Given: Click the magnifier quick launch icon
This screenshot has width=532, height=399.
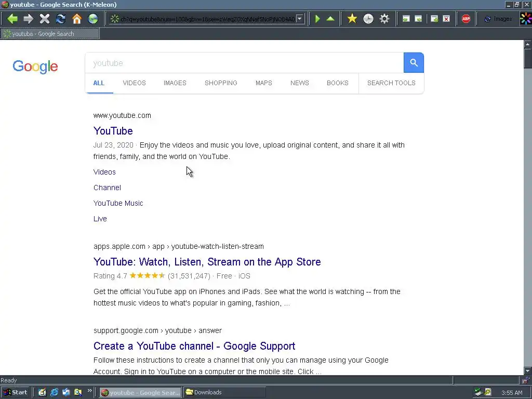Looking at the screenshot, I should point(78,392).
